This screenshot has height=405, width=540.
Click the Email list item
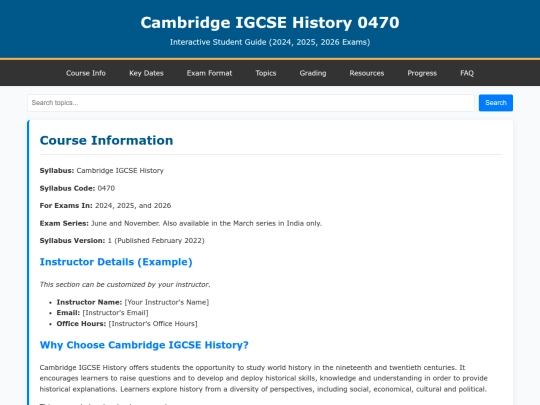pyautogui.click(x=103, y=313)
